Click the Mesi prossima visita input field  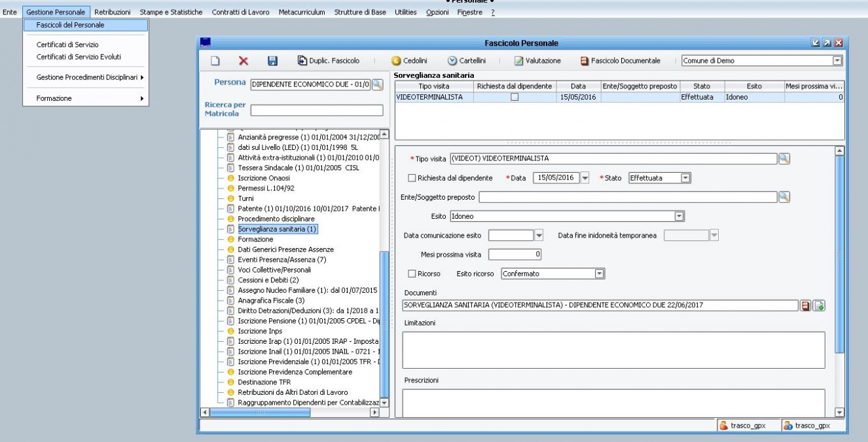coord(515,254)
